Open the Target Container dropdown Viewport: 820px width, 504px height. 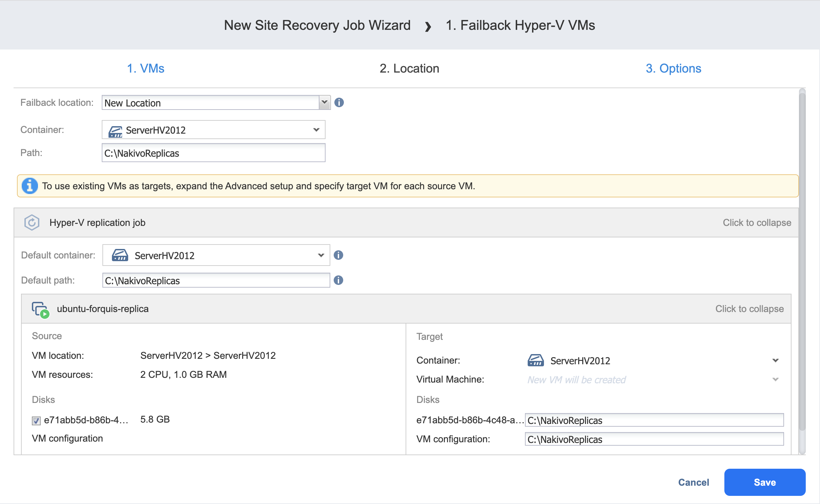pyautogui.click(x=775, y=360)
